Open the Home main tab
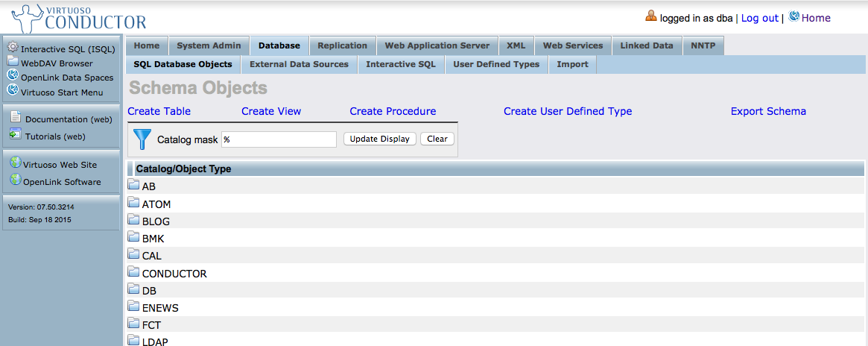 click(147, 45)
